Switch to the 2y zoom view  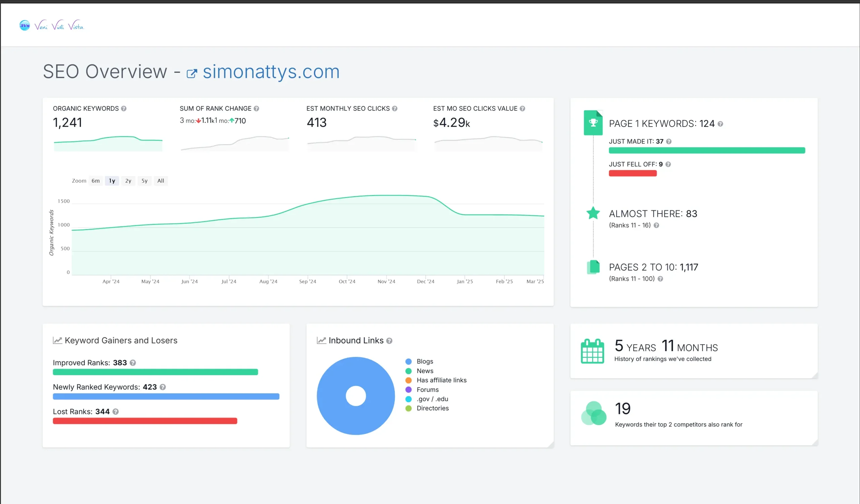point(128,181)
